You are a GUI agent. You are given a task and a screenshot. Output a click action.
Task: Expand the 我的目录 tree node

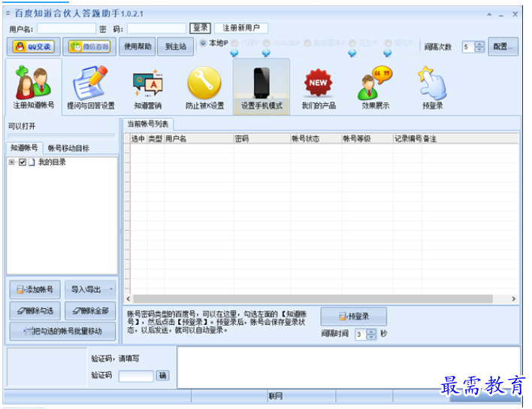point(12,162)
